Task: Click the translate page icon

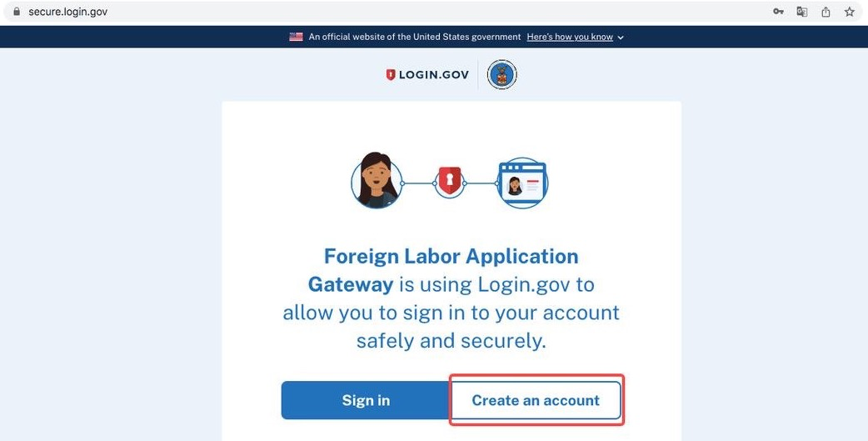Action: [x=801, y=12]
